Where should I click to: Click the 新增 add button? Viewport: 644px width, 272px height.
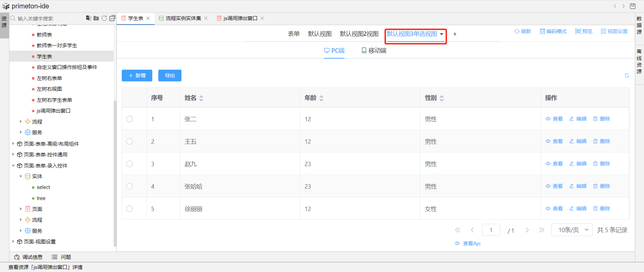tap(137, 76)
